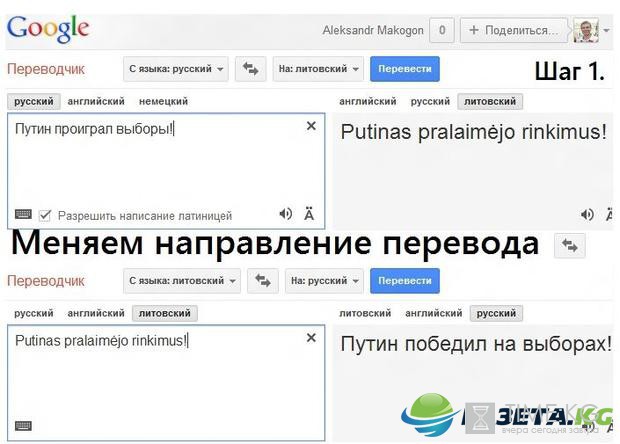Expand the account menu arrow beside avatar
620x444 pixels.
[607, 30]
